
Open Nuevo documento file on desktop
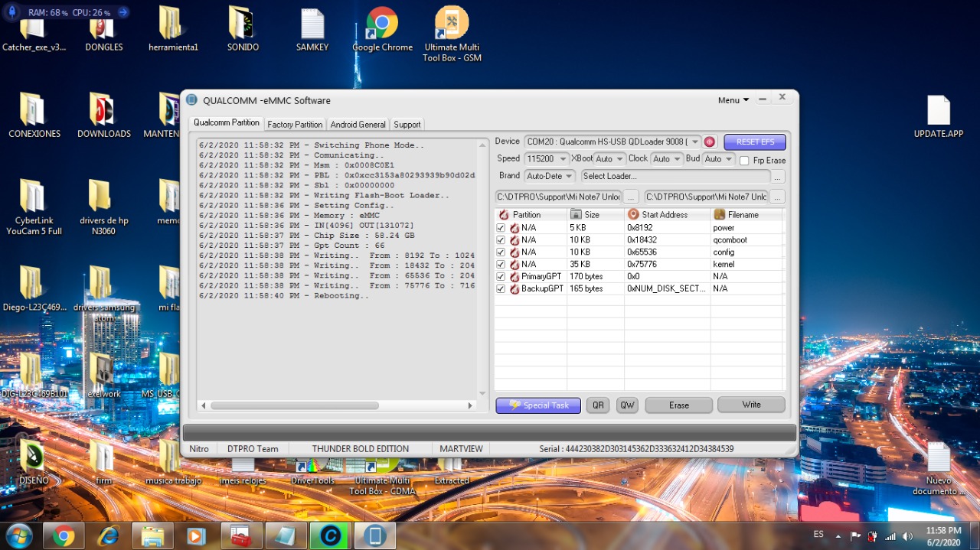coord(939,467)
